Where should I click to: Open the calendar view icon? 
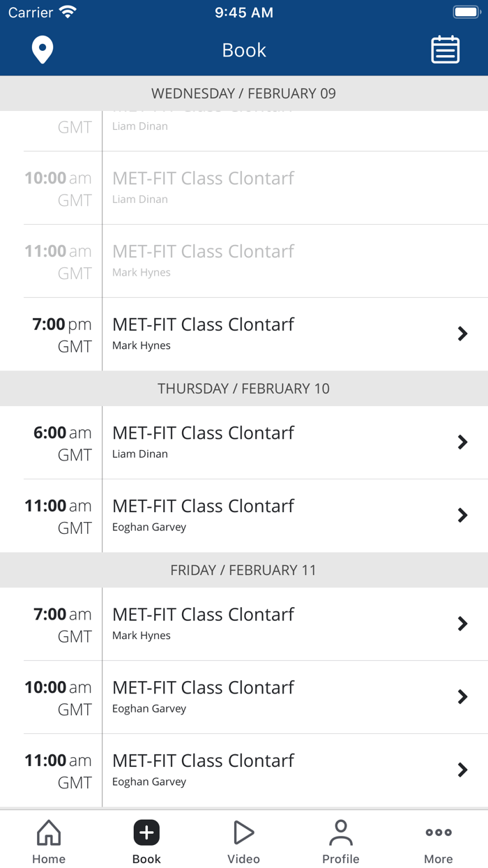tap(445, 50)
